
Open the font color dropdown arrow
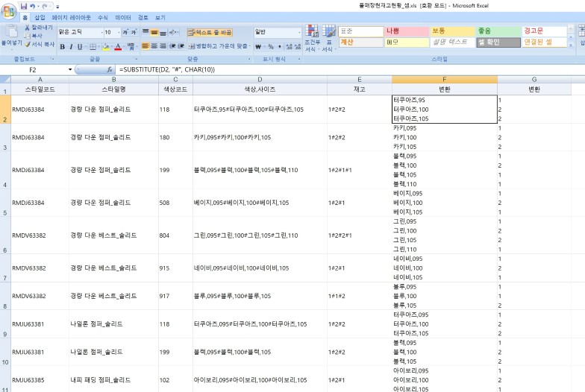(x=124, y=46)
